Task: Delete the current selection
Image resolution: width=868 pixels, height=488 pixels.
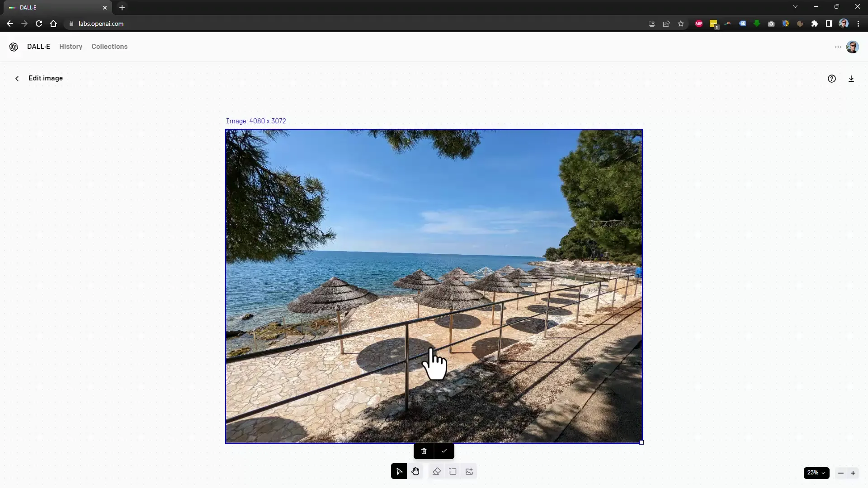Action: point(424,450)
